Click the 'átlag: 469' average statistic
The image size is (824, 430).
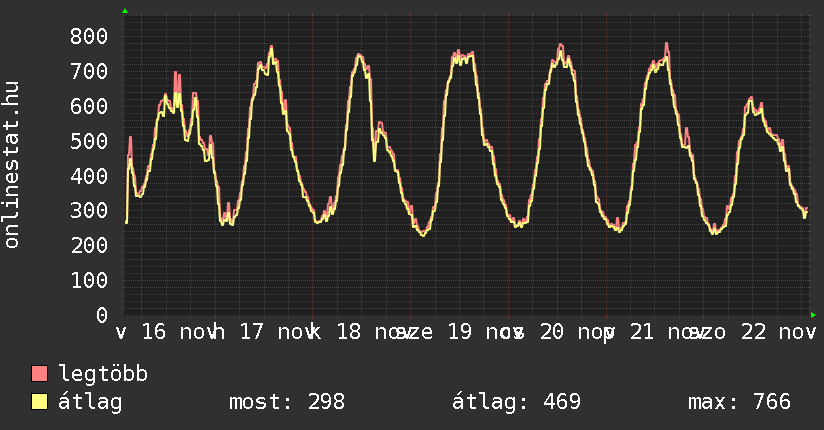[x=517, y=403]
